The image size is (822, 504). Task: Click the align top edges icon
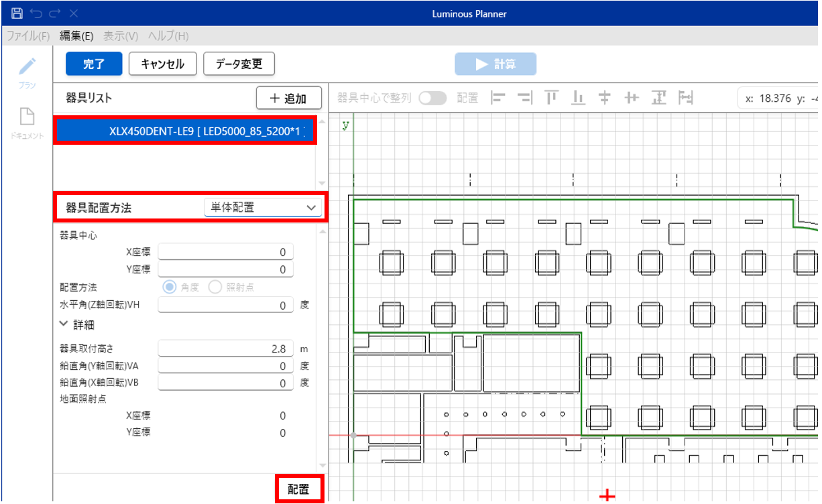click(x=552, y=98)
